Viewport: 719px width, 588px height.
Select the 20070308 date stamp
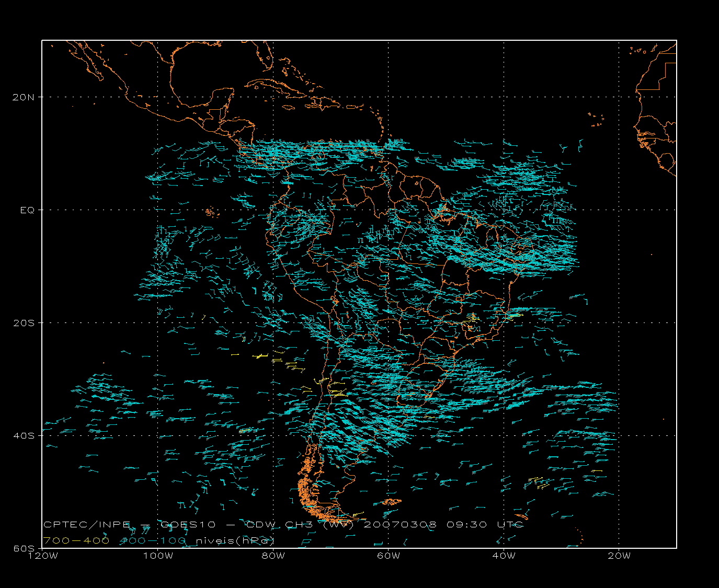coord(400,525)
